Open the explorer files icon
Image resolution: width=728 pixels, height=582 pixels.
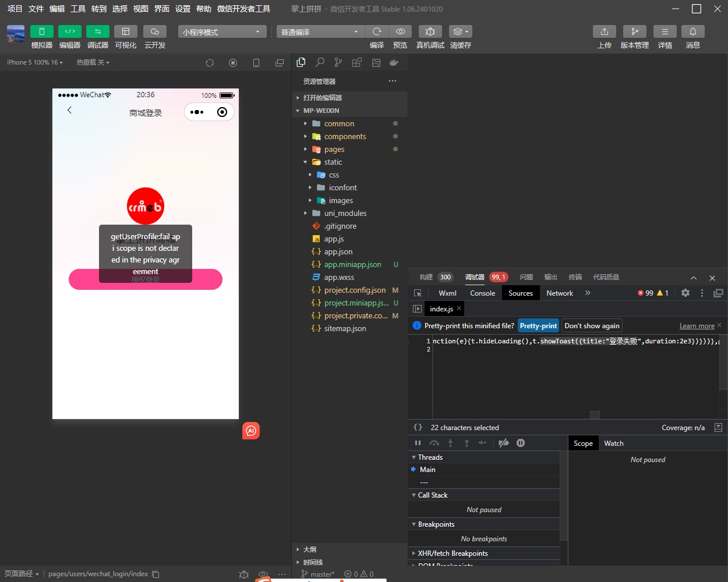point(301,62)
